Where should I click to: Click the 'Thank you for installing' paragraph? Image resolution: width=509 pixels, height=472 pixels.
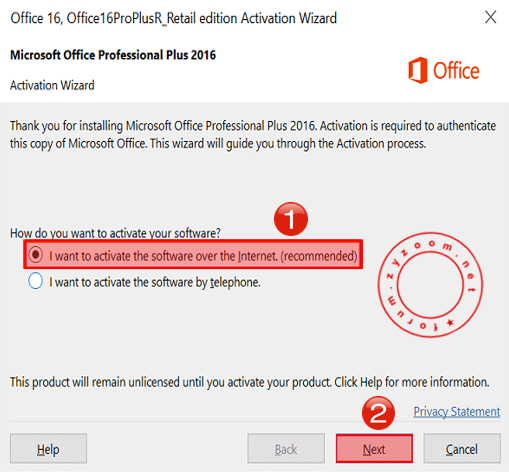(x=253, y=135)
